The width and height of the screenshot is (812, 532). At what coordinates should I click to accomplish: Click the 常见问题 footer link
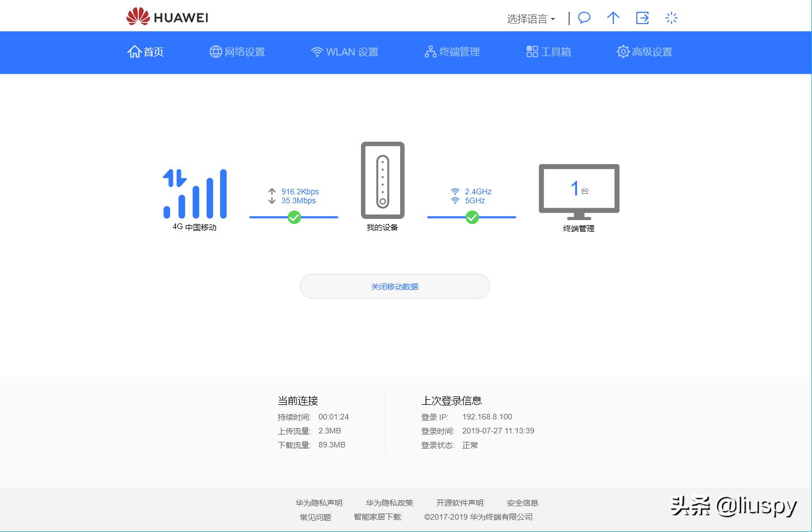tap(315, 517)
